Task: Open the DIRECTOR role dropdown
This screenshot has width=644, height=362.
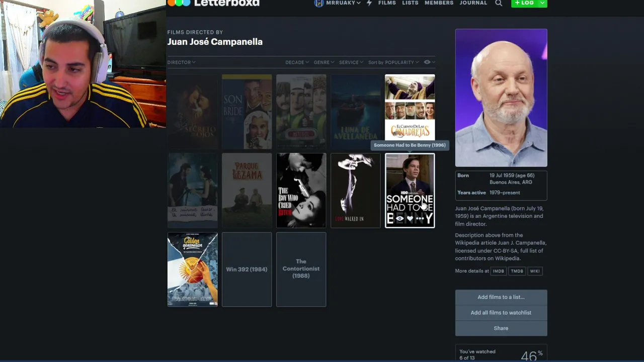Action: pos(181,62)
